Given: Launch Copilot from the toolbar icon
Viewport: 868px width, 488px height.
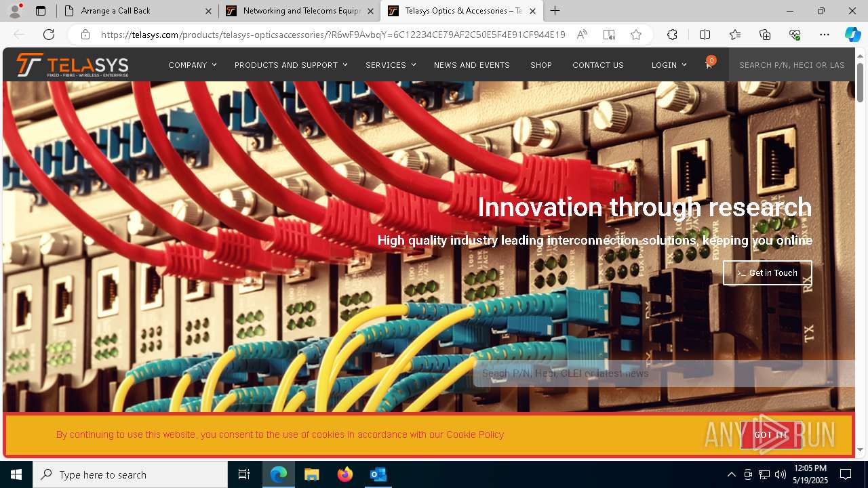Looking at the screenshot, I should (852, 35).
